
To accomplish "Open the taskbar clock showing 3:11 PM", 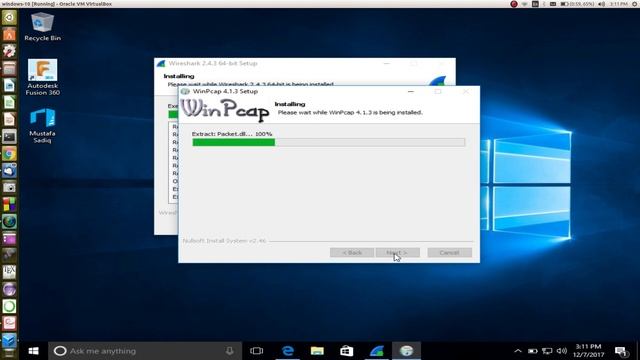I will (588, 351).
